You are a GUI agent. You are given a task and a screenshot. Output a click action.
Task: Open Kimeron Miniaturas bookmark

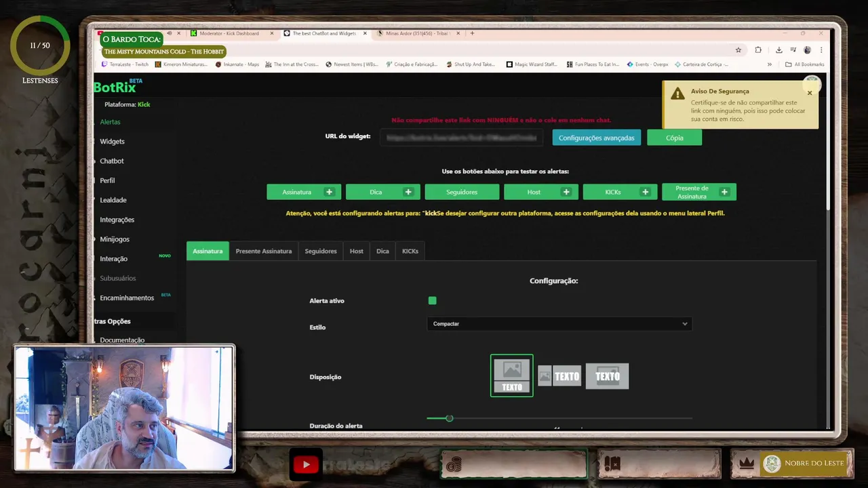[x=181, y=64]
